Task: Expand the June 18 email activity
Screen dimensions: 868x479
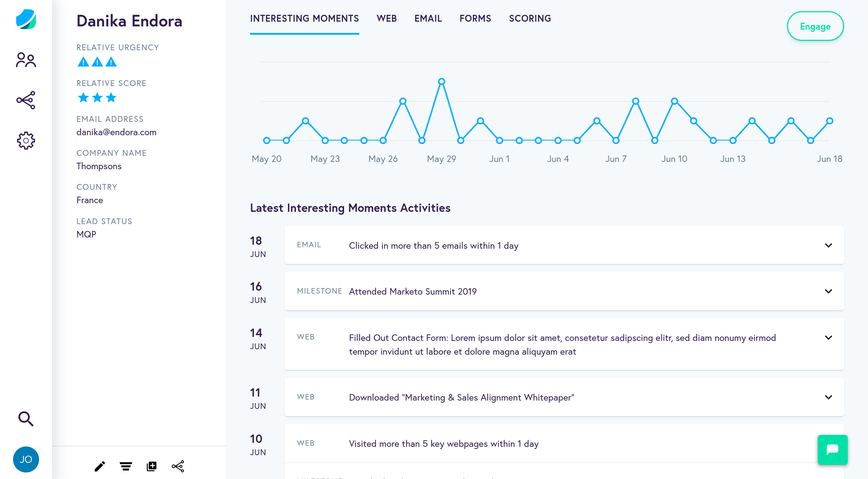Action: 829,245
